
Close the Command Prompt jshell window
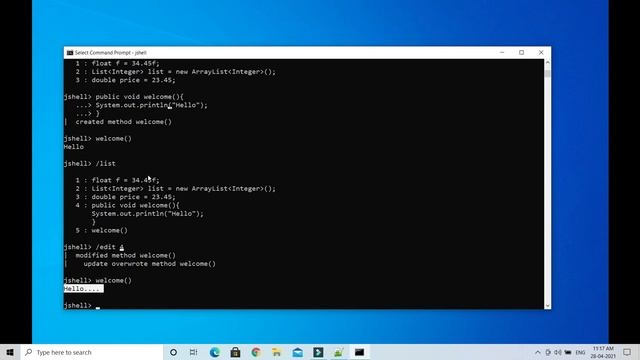point(541,52)
